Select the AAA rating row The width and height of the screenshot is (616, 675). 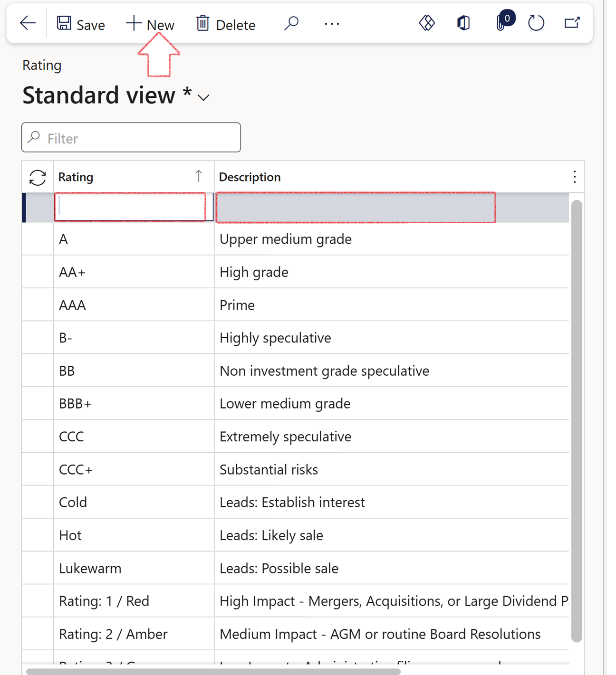[72, 305]
